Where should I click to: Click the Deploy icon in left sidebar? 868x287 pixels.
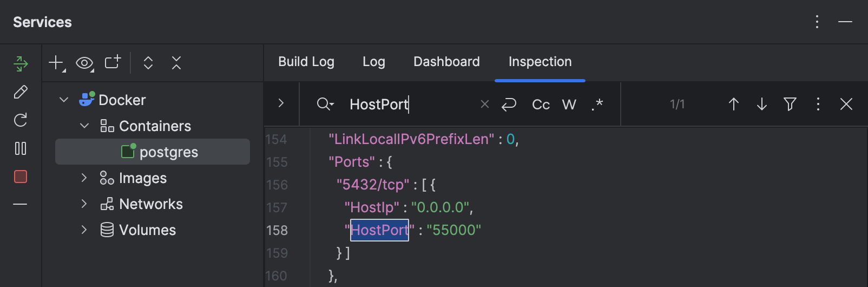click(21, 64)
